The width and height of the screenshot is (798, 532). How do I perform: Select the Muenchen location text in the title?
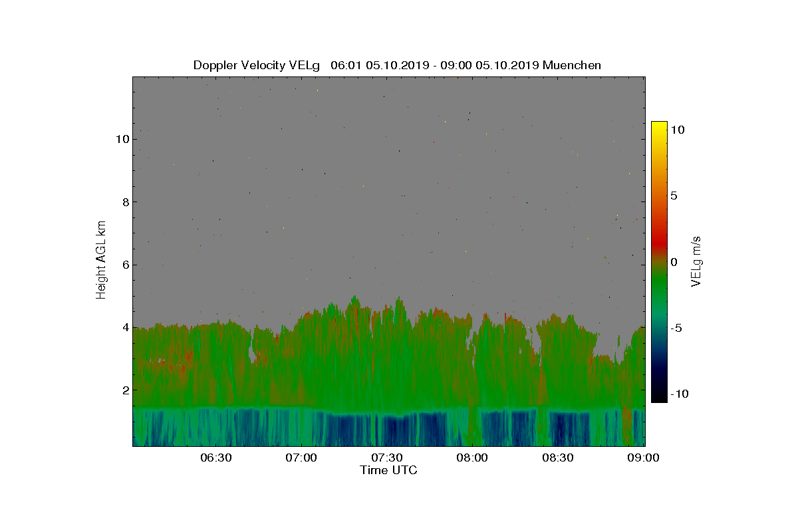coord(572,65)
